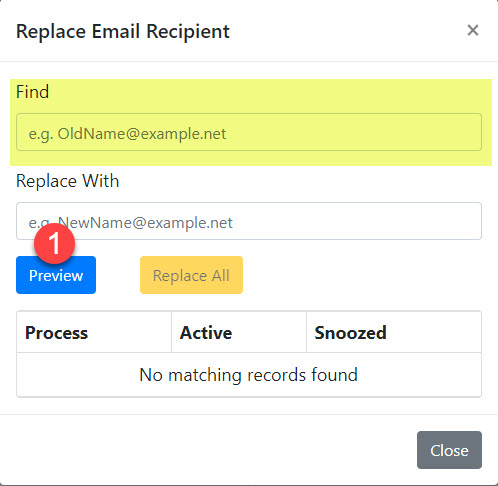Screen dimensions: 498x486
Task: Select the No matching records found row
Action: (249, 375)
